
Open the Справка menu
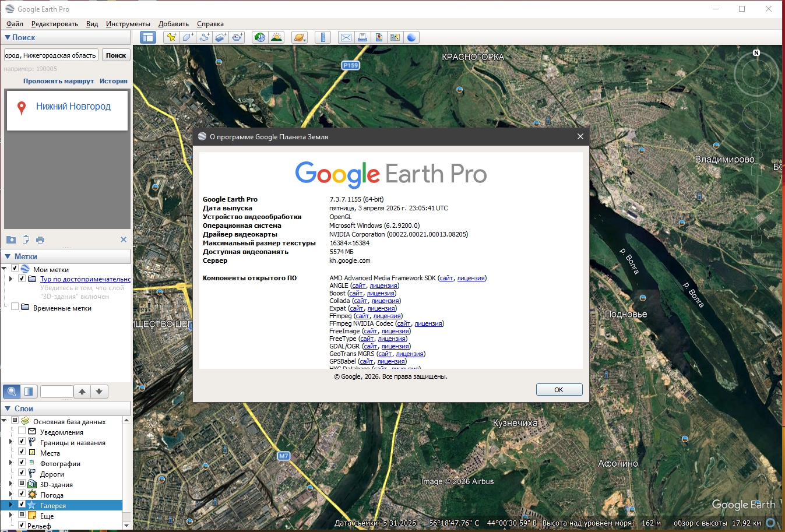coord(210,24)
